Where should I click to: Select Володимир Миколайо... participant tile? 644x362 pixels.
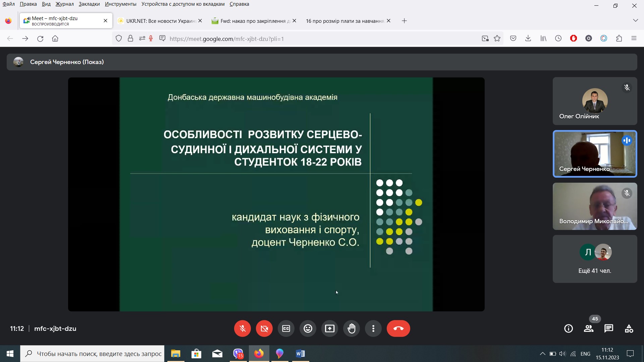(x=595, y=206)
